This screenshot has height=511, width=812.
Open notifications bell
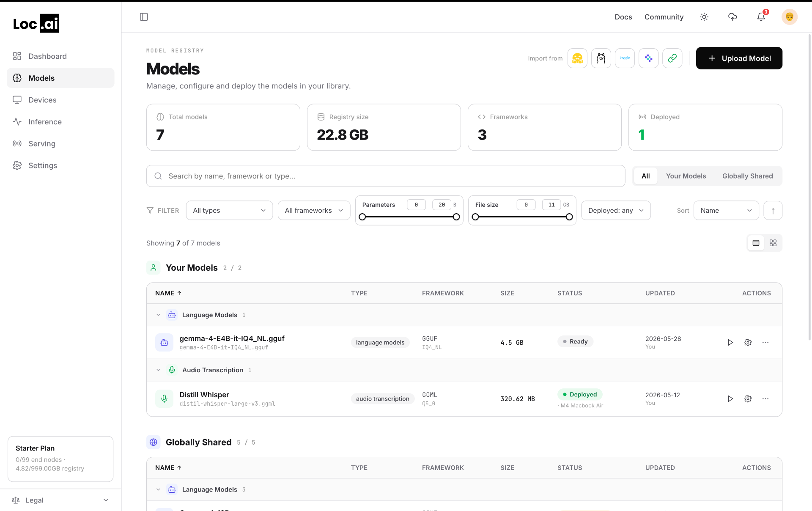pyautogui.click(x=761, y=17)
